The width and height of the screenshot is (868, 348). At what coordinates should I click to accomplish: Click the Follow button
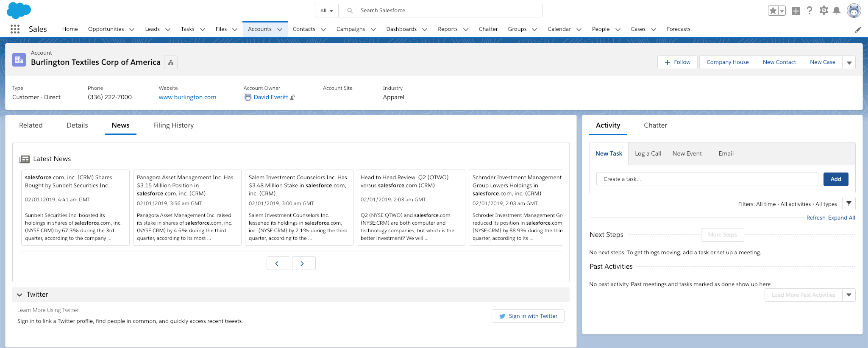677,62
